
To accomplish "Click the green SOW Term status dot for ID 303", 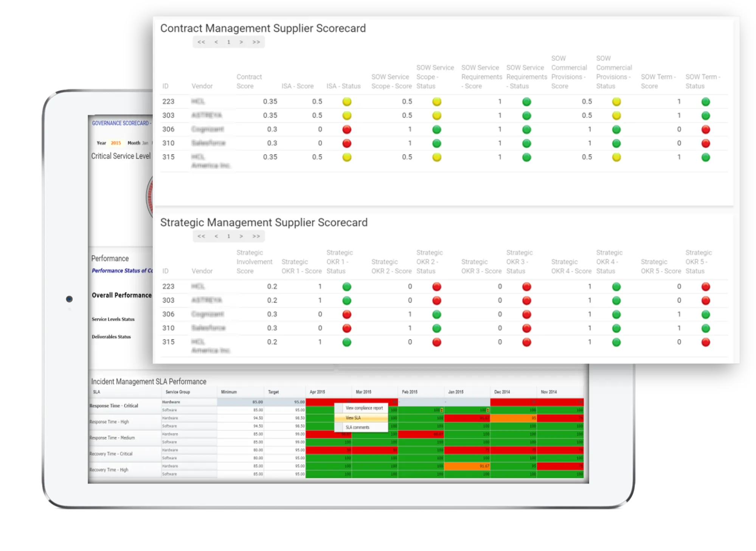I will tap(705, 115).
